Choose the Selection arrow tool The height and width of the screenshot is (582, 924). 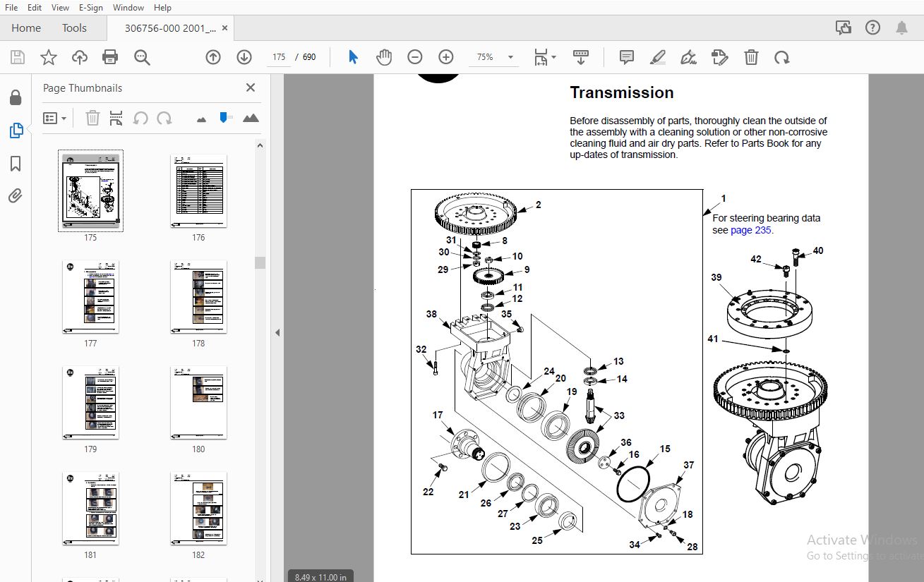tap(353, 57)
